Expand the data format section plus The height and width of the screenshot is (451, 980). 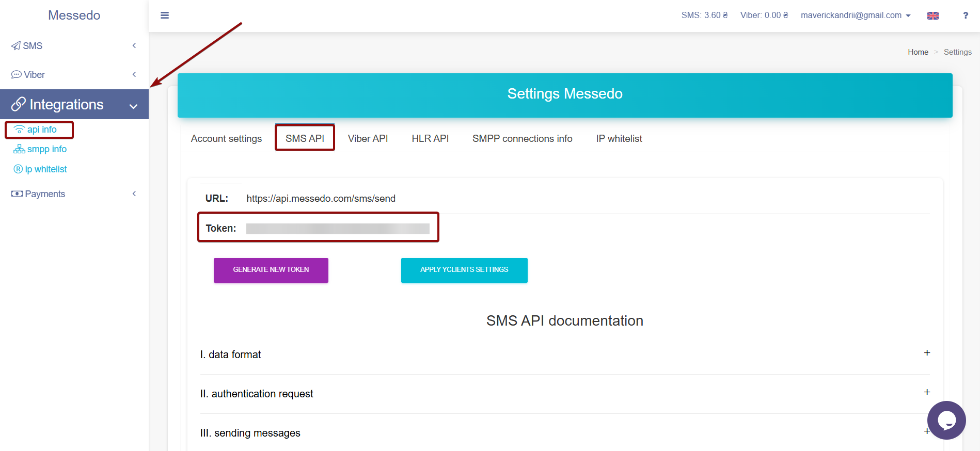927,353
